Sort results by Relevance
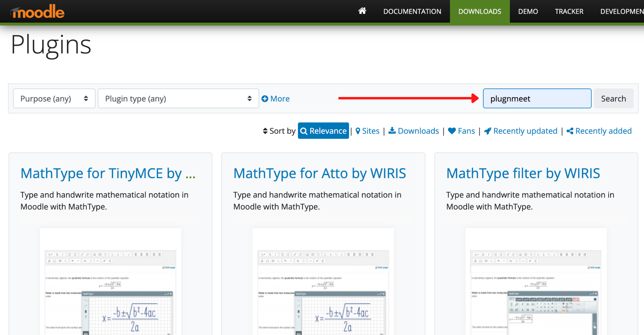The image size is (644, 335). point(323,131)
